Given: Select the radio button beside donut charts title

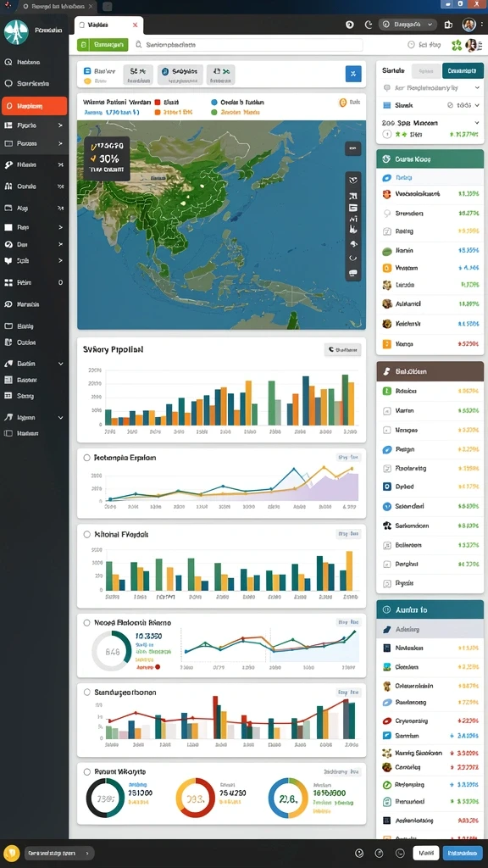Looking at the screenshot, I should [86, 771].
